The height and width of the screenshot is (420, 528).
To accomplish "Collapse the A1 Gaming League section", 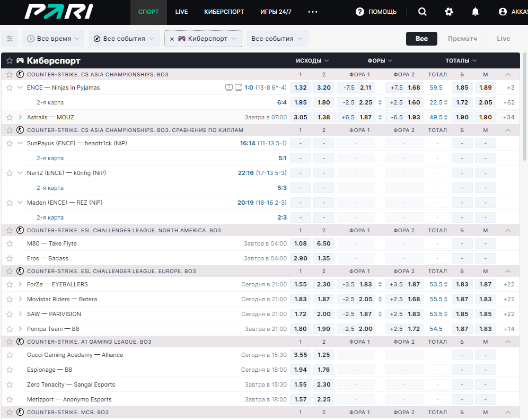I will [x=508, y=342].
